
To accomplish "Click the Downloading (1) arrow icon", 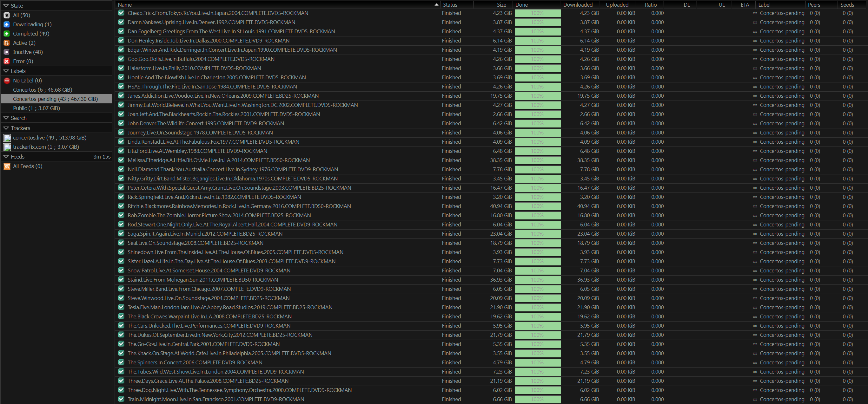I will tap(6, 24).
